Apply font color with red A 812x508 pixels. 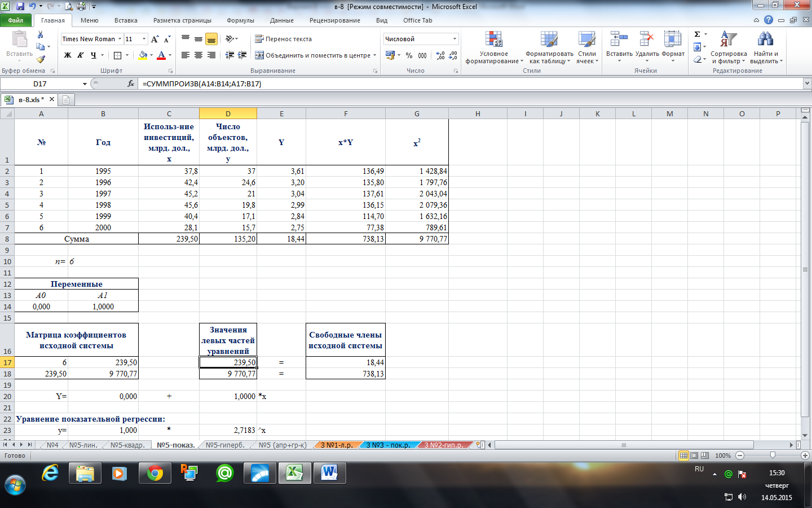point(161,55)
